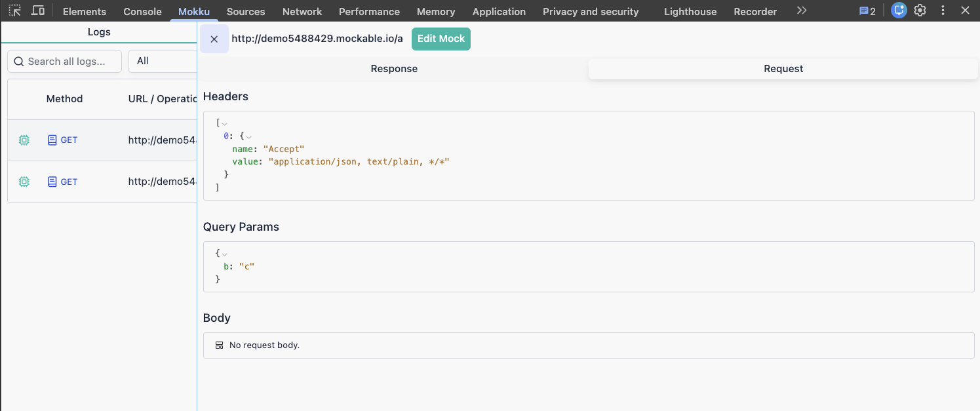The width and height of the screenshot is (980, 411).
Task: Click the AI assistance icon
Action: coord(899,10)
